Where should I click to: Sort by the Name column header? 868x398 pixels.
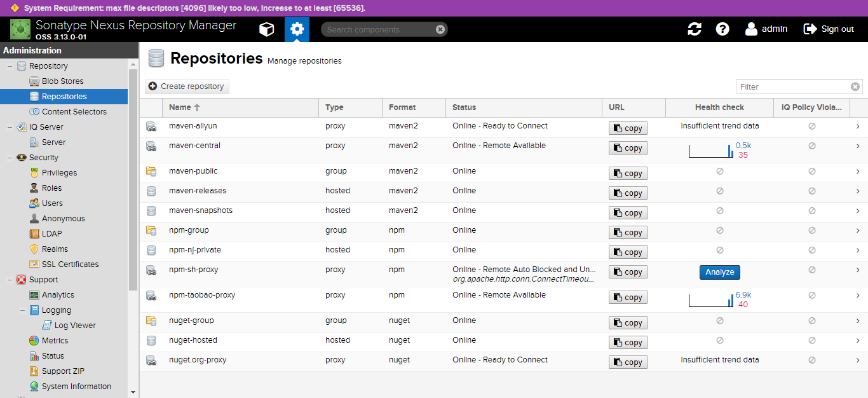240,107
